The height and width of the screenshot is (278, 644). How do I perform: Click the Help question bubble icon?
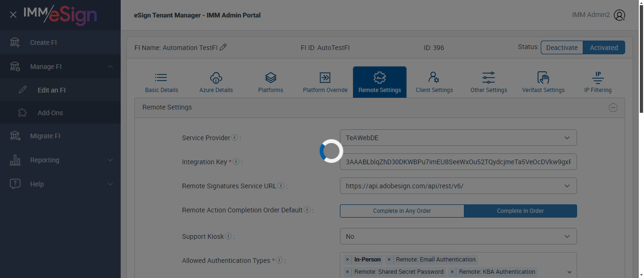coord(15,184)
